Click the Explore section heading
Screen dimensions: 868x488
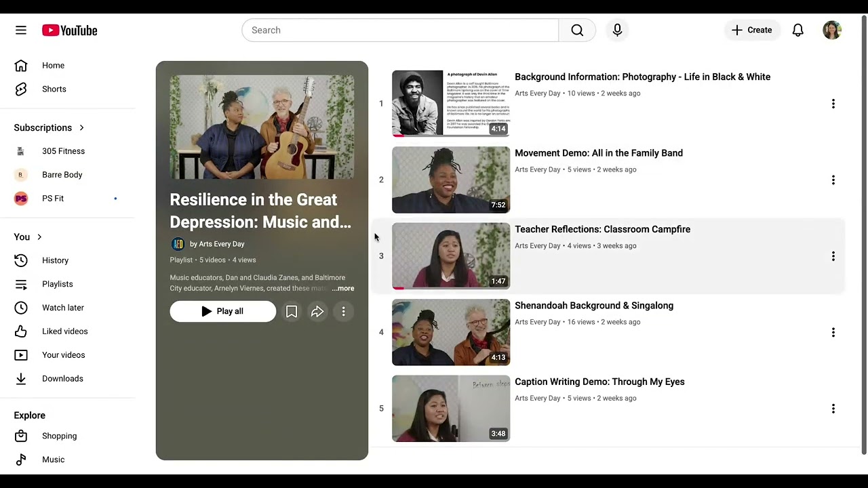pos(29,415)
